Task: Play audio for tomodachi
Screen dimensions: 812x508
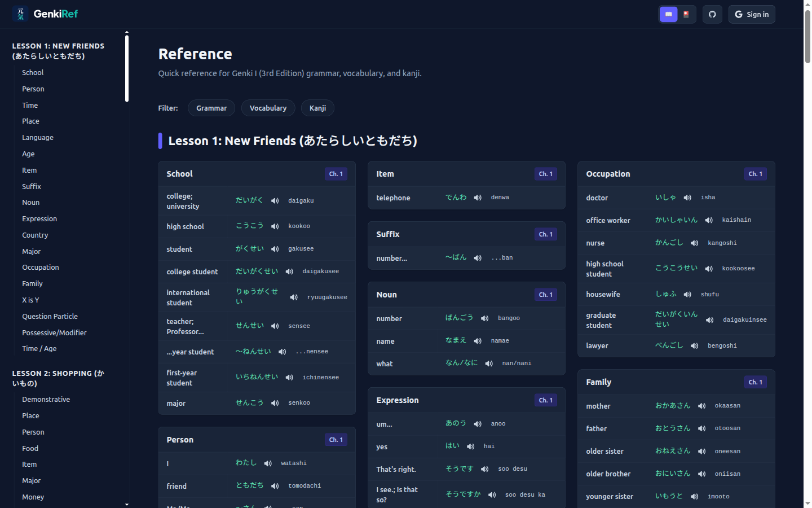Action: [275, 486]
